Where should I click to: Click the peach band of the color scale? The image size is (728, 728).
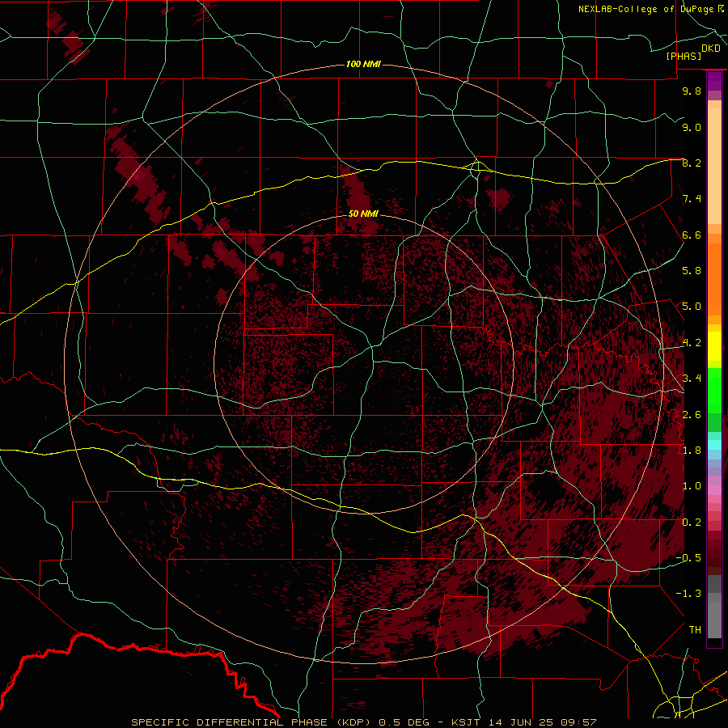[x=714, y=163]
